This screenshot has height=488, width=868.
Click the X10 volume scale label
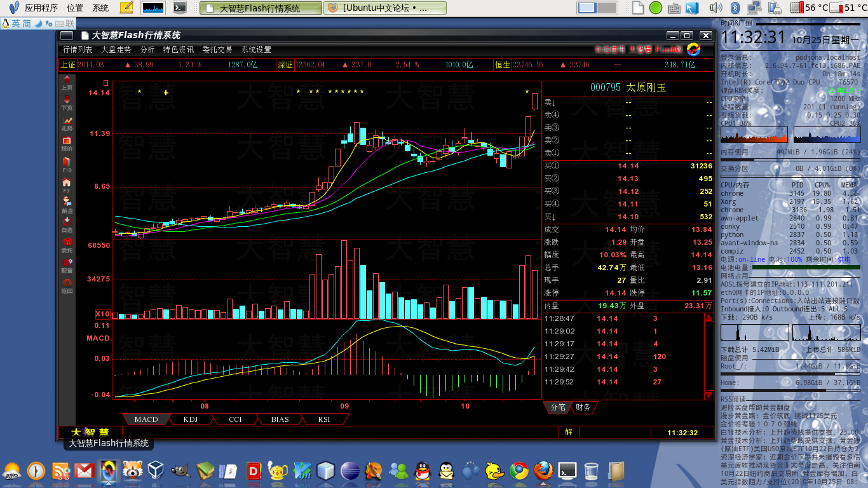click(x=102, y=314)
